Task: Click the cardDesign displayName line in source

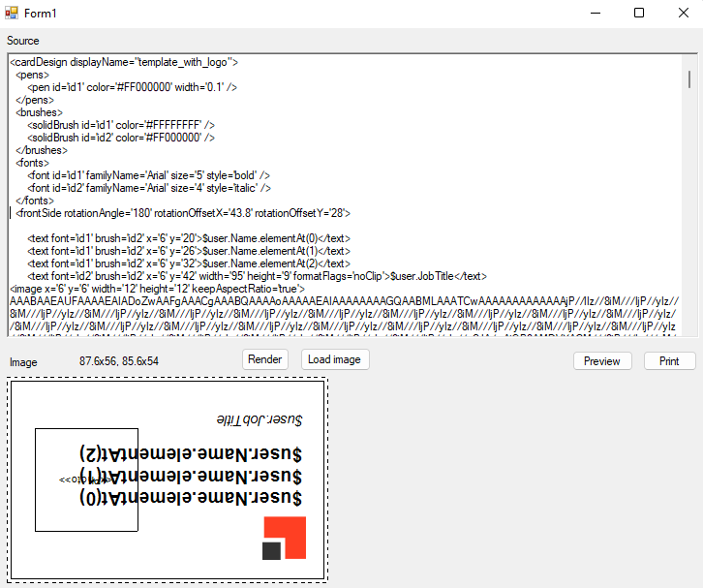Action: [x=124, y=62]
